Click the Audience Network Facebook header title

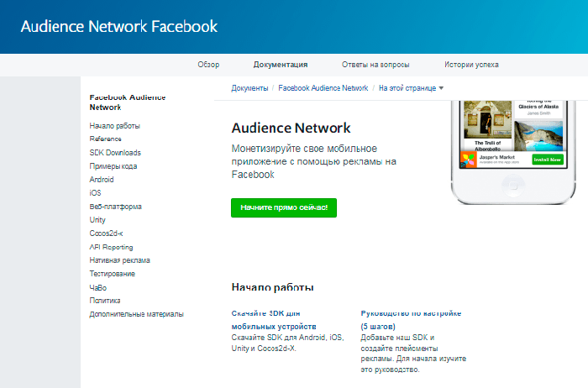pyautogui.click(x=119, y=27)
